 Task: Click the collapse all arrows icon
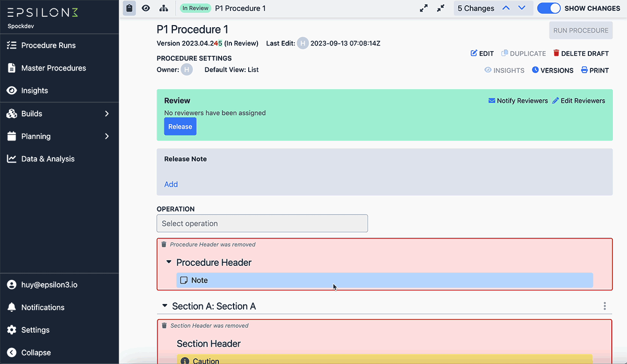click(x=441, y=8)
